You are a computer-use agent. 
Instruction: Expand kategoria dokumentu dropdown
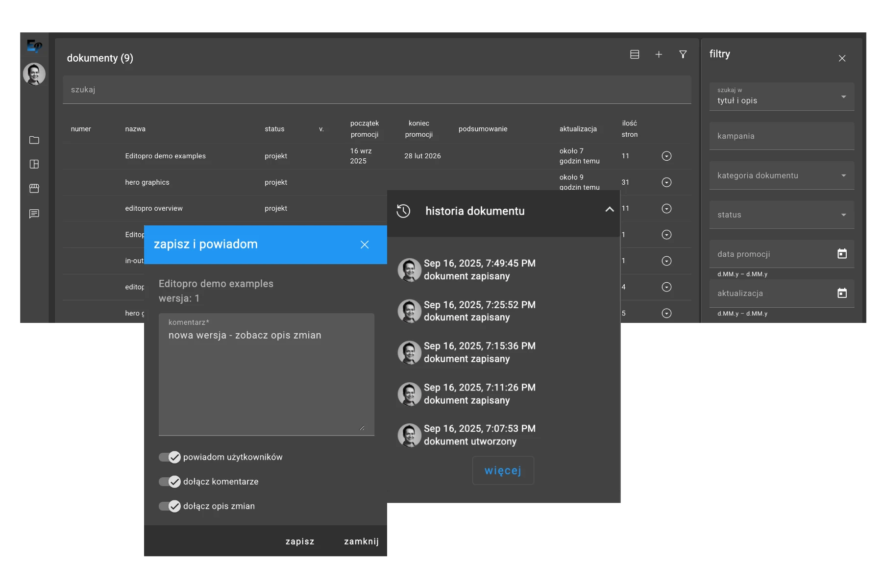coord(782,175)
